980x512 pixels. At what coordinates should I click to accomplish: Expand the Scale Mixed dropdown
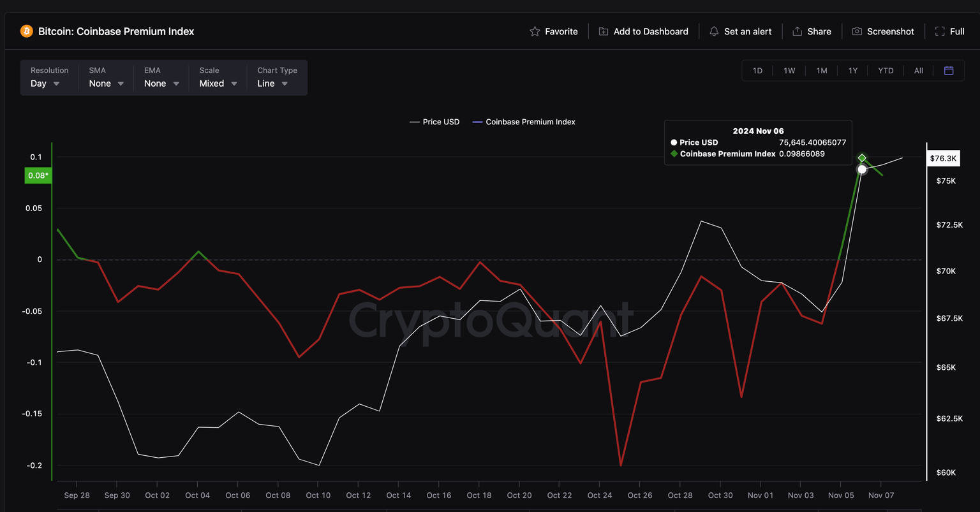tap(218, 84)
